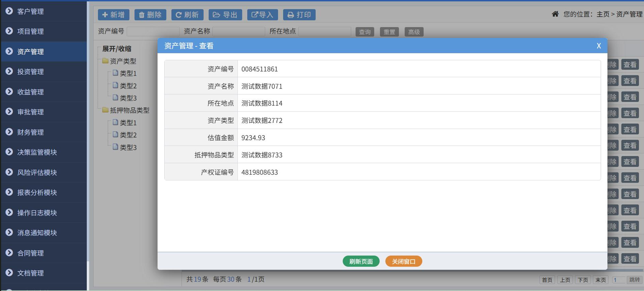Select 投资管理 in the sidebar
Image resolution: width=644 pixels, height=291 pixels.
click(44, 72)
